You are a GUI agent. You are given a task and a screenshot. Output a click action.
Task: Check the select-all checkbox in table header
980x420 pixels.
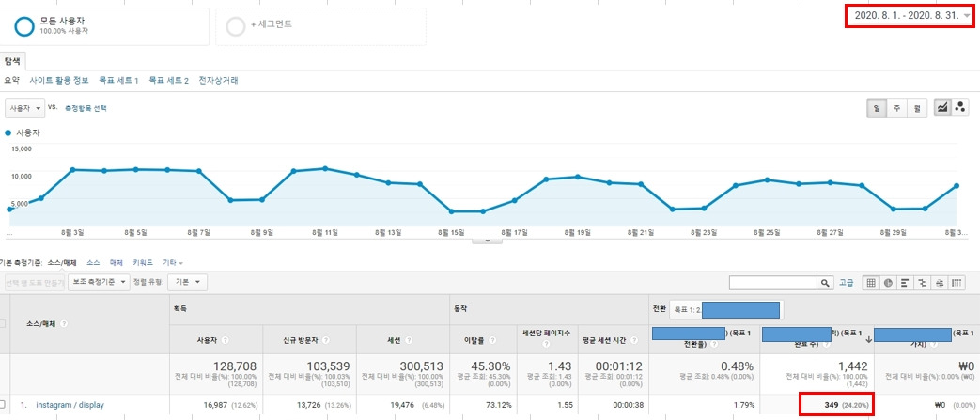coord(3,324)
